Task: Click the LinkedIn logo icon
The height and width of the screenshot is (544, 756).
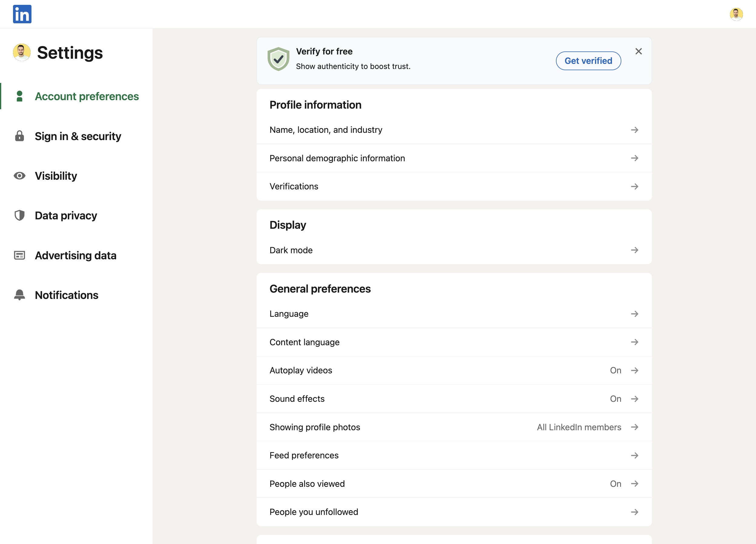Action: pos(22,14)
